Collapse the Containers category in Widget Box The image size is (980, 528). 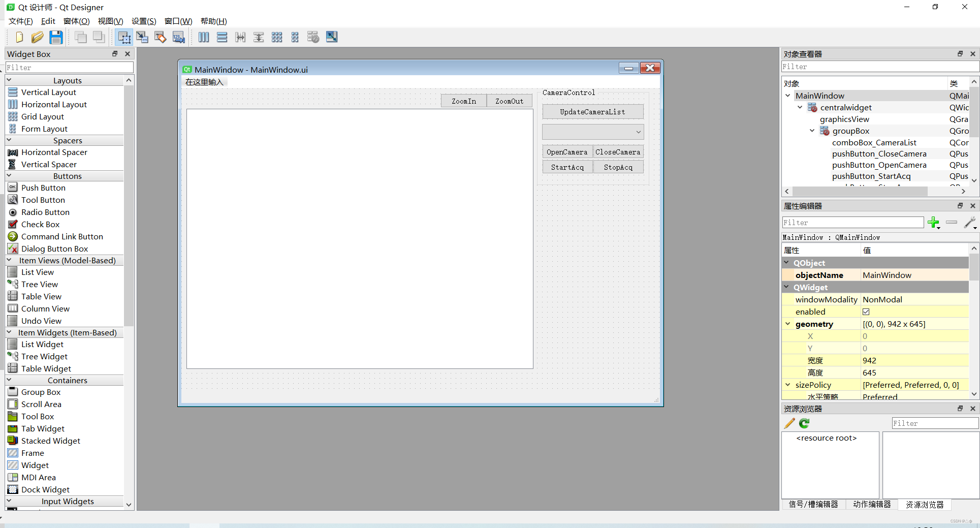click(9, 380)
